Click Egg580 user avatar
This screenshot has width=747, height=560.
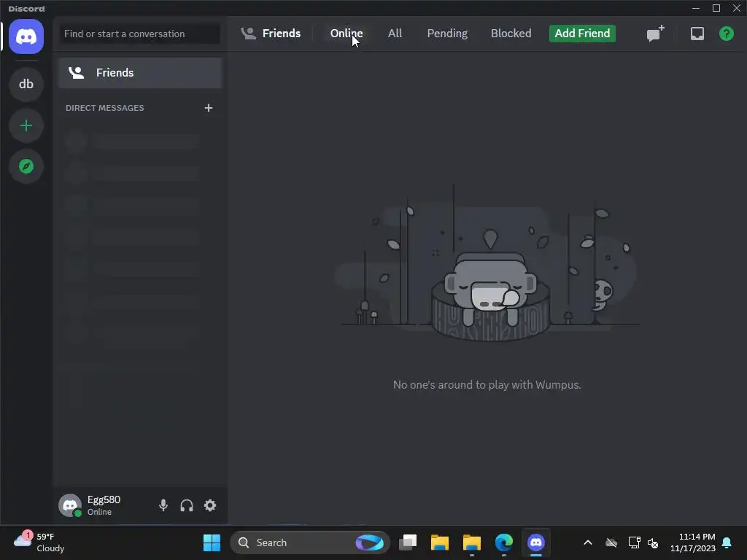(x=70, y=505)
